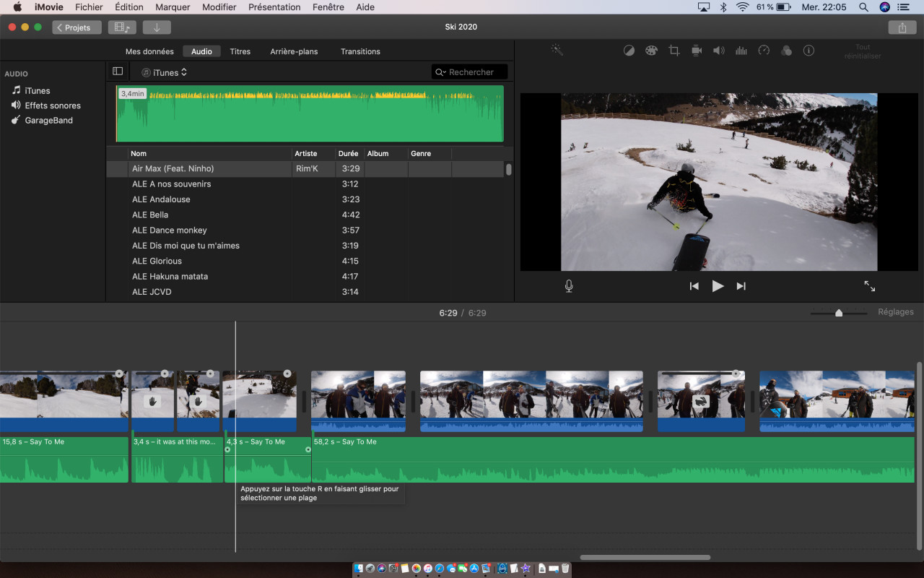Click fade-out handle of 4,3 s audio clip

pyautogui.click(x=308, y=449)
